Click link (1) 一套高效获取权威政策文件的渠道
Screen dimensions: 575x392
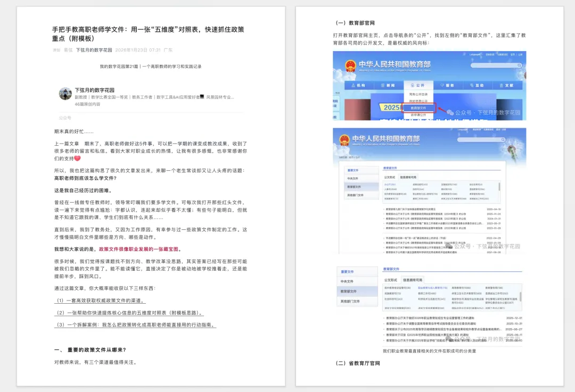[100, 301]
